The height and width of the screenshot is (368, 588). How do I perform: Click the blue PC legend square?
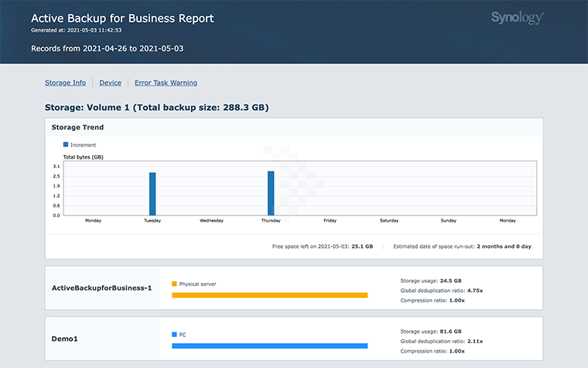tap(174, 335)
